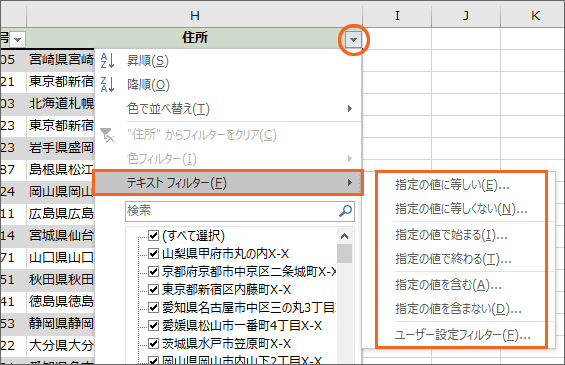This screenshot has width=565, height=365.
Task: Select column J header
Action: coord(466,15)
